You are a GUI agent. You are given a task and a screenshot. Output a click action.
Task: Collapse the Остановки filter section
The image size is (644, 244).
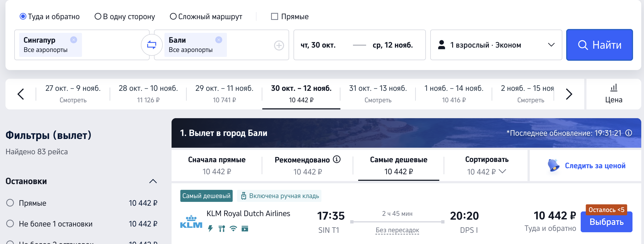tap(153, 181)
